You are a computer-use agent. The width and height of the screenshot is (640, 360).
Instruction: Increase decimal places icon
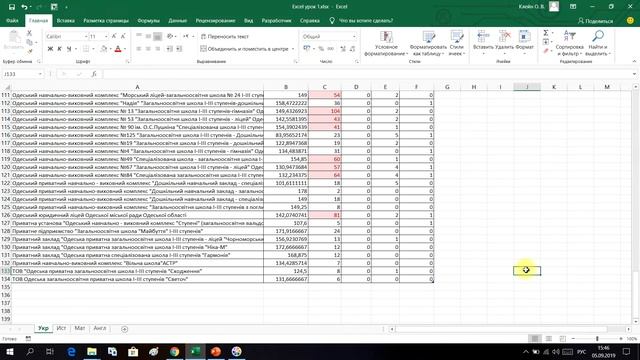[343, 49]
